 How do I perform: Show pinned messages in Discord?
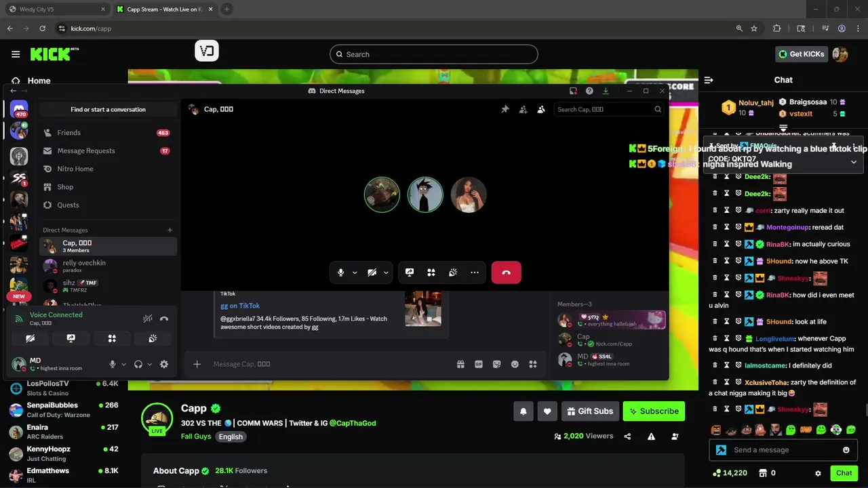click(505, 109)
